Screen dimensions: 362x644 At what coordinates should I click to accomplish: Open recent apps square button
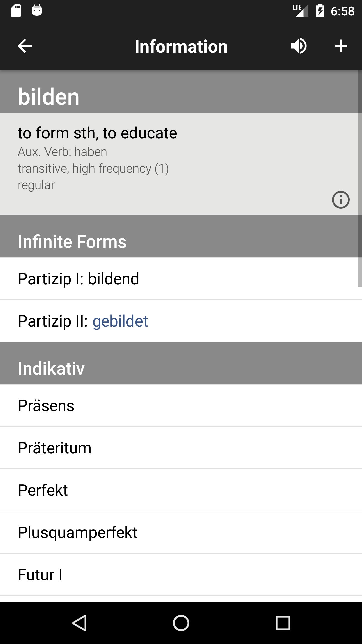(x=283, y=623)
